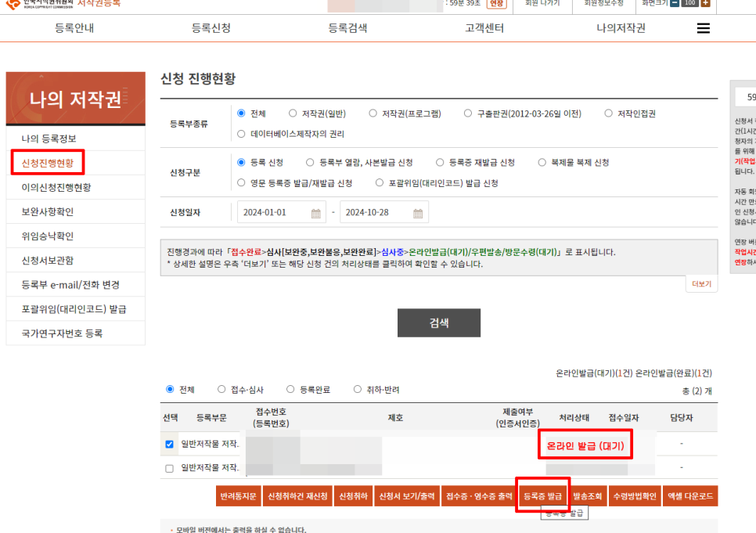The height and width of the screenshot is (533, 756).
Task: Open the 등록신청 top menu
Action: tap(211, 28)
